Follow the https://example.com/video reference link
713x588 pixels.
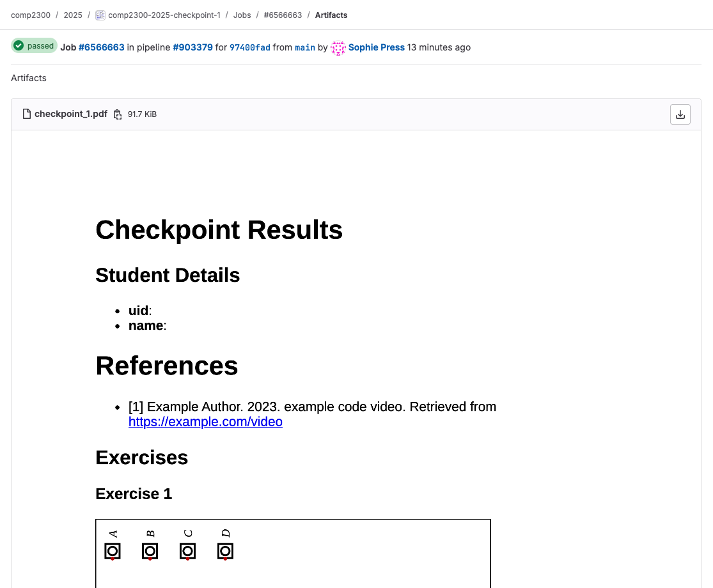click(x=205, y=422)
